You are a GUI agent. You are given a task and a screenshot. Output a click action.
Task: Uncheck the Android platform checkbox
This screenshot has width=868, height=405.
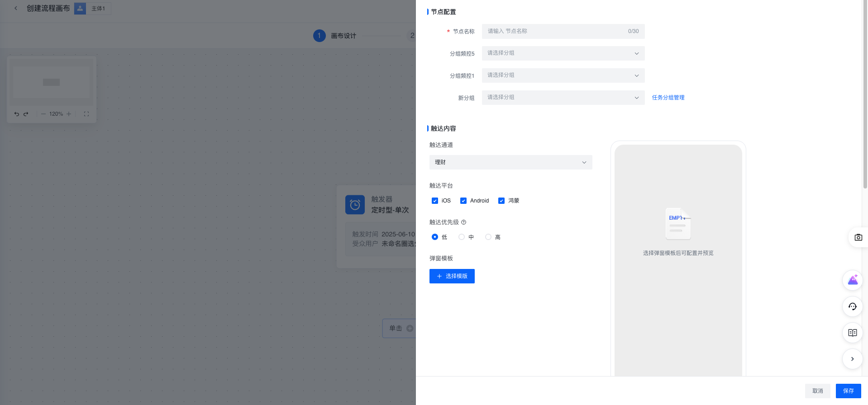click(463, 201)
